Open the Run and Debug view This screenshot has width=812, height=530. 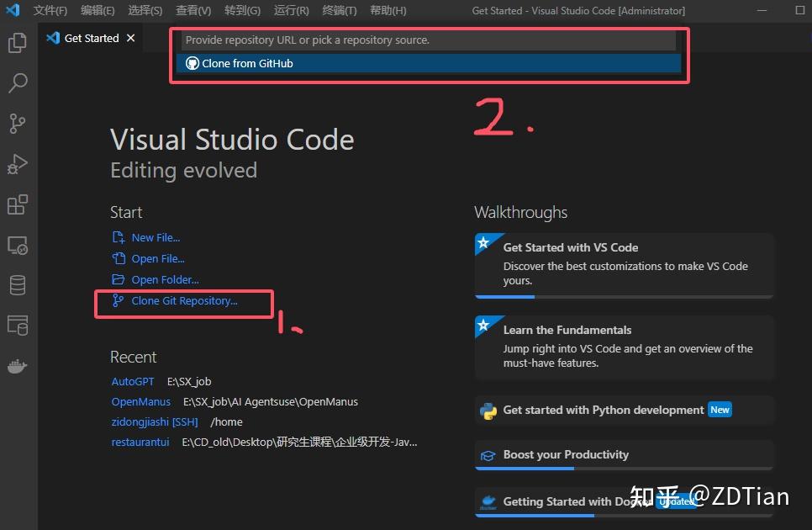point(18,164)
